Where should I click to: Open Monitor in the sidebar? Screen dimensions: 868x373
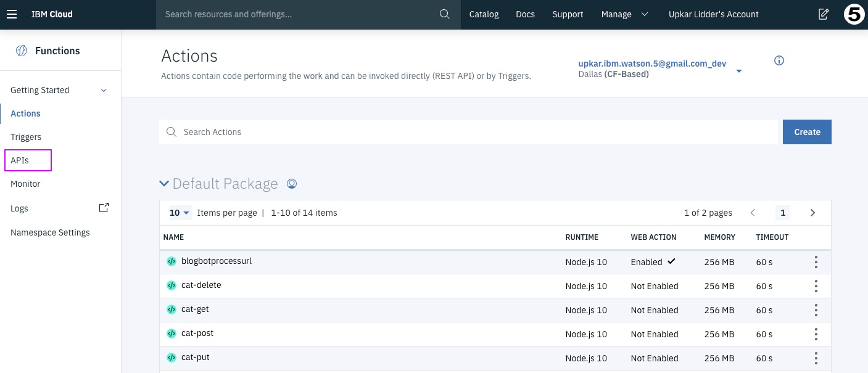click(x=25, y=184)
